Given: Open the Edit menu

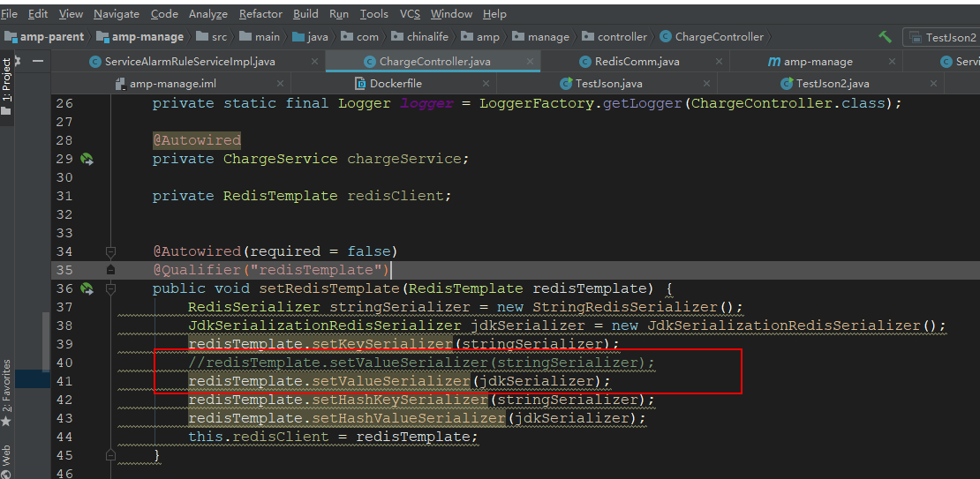Looking at the screenshot, I should [37, 13].
